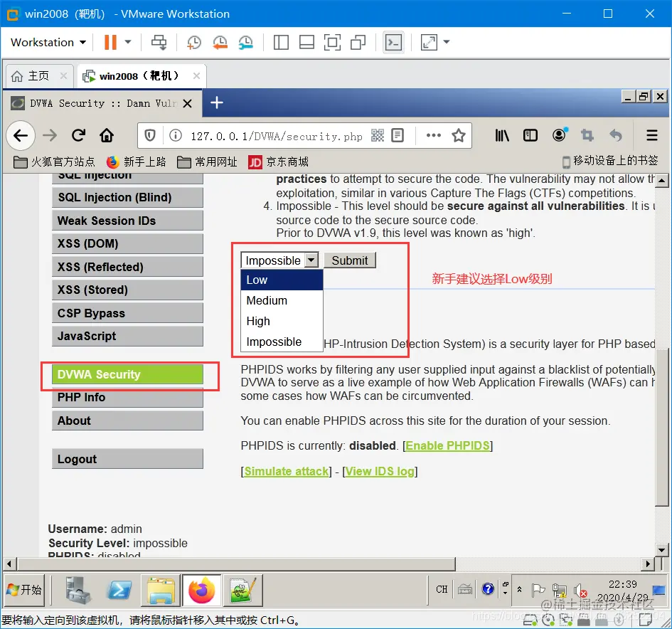Toggle the VMware library sidebar view

click(281, 42)
